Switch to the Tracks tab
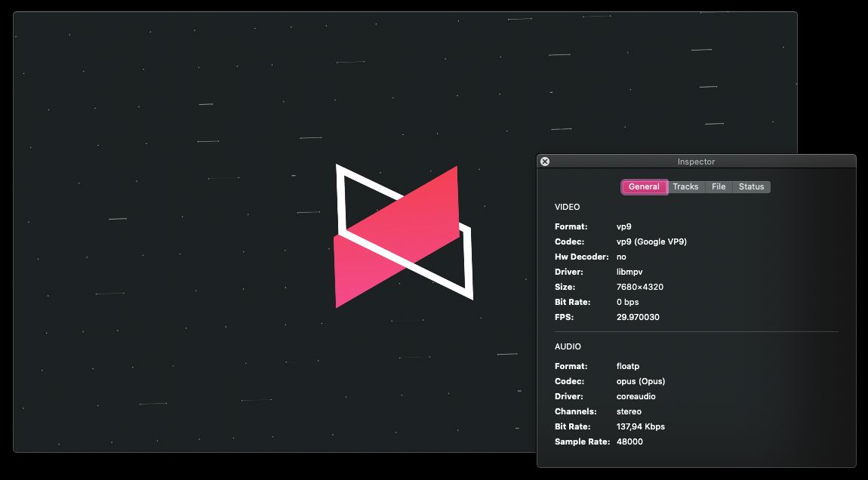 coord(685,187)
